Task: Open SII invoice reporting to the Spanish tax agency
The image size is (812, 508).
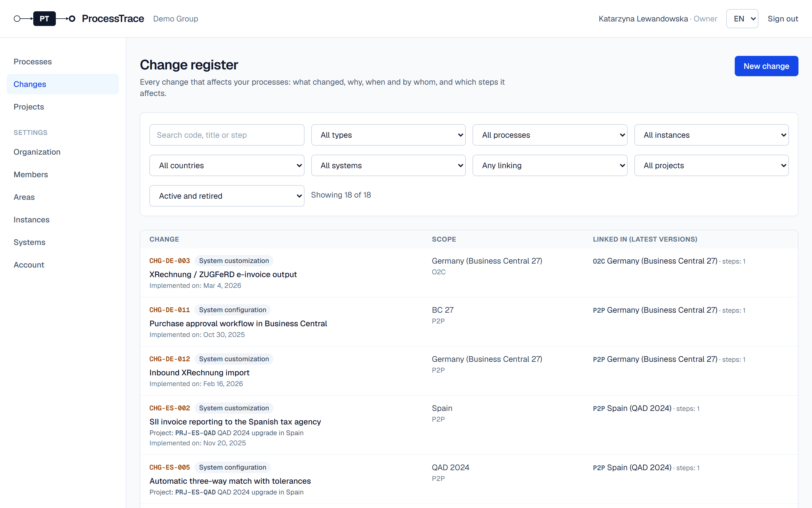Action: 235,421
